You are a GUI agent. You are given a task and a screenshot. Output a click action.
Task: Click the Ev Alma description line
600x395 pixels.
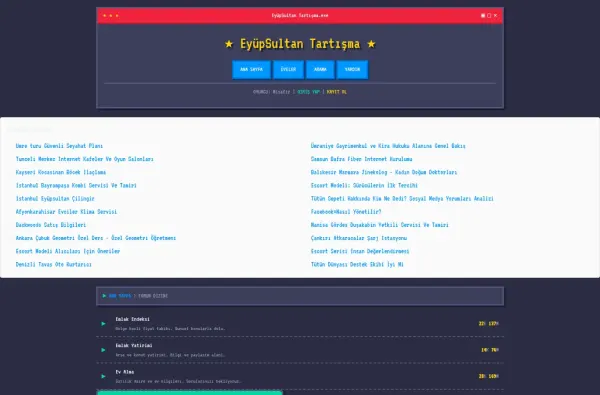(x=179, y=382)
